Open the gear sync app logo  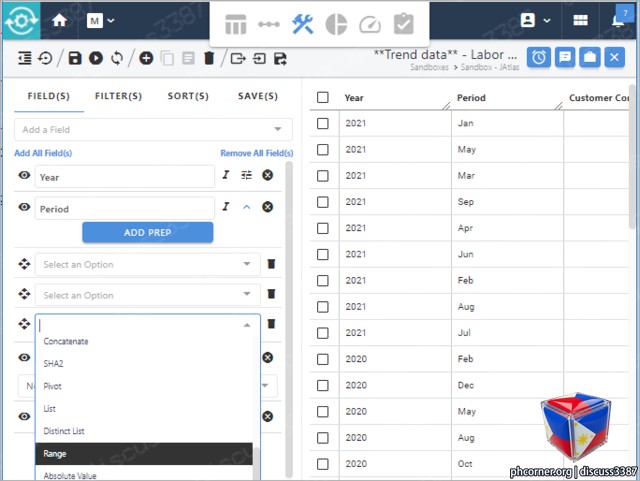click(21, 20)
